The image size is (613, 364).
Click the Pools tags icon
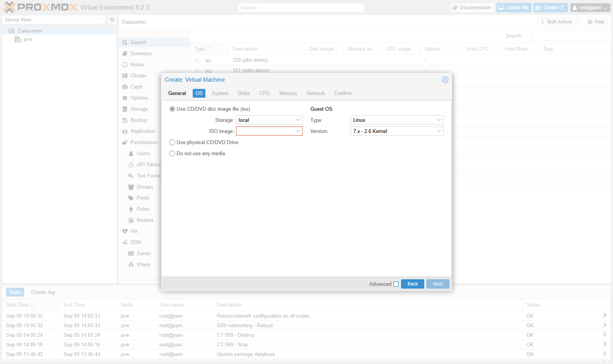coord(131,198)
